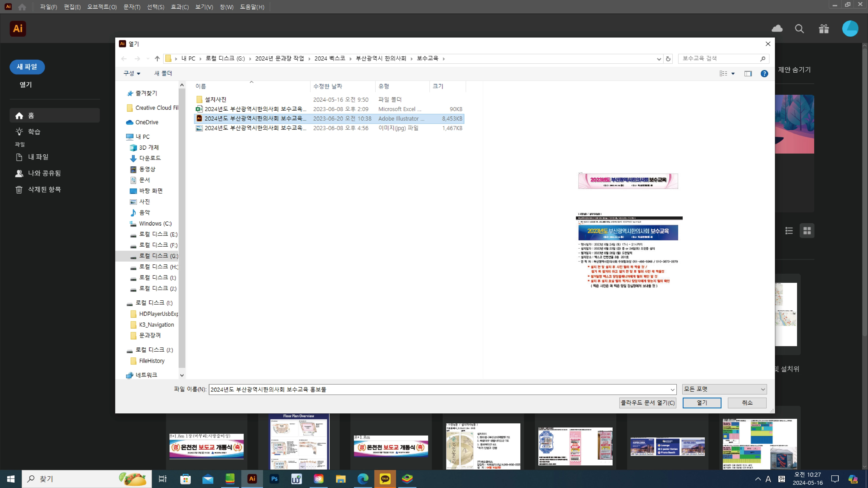Open the 모든 포맷 file format dropdown

724,389
